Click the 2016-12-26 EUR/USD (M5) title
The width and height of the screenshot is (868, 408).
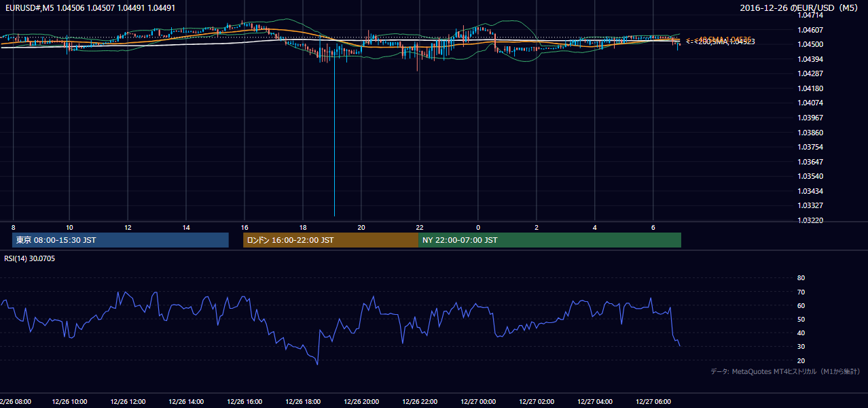[x=799, y=8]
